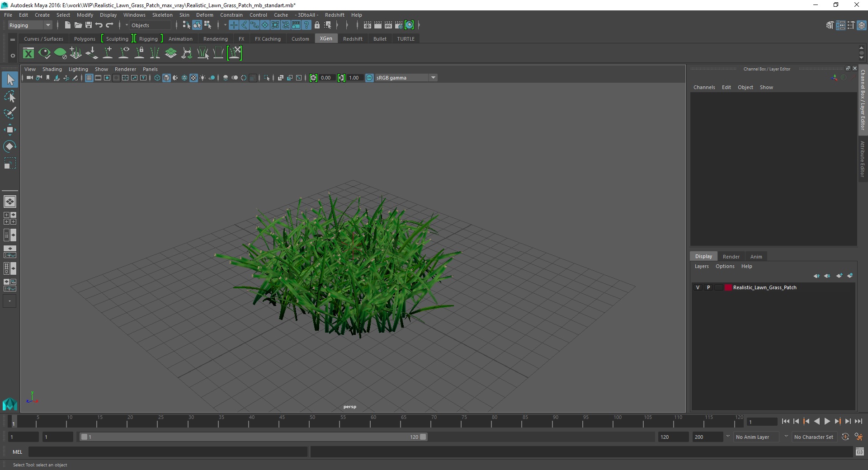This screenshot has height=470, width=868.
Task: Click the red layer color swatch
Action: pyautogui.click(x=728, y=287)
